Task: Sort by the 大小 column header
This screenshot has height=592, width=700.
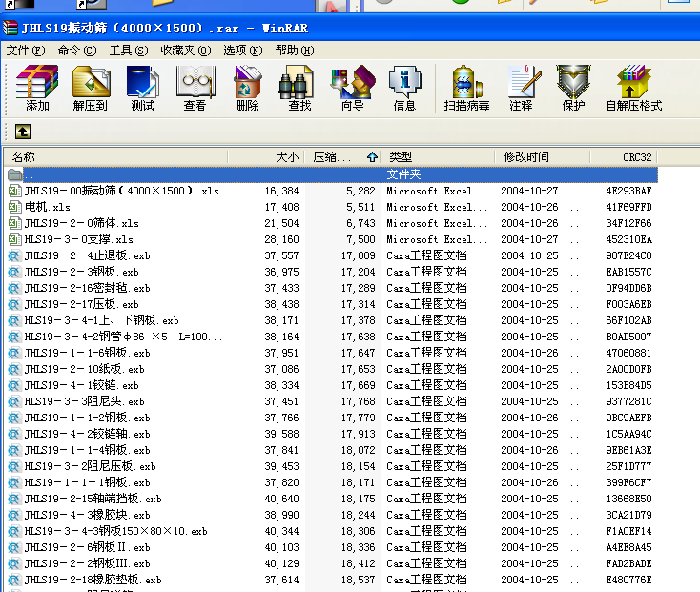Action: [266, 157]
